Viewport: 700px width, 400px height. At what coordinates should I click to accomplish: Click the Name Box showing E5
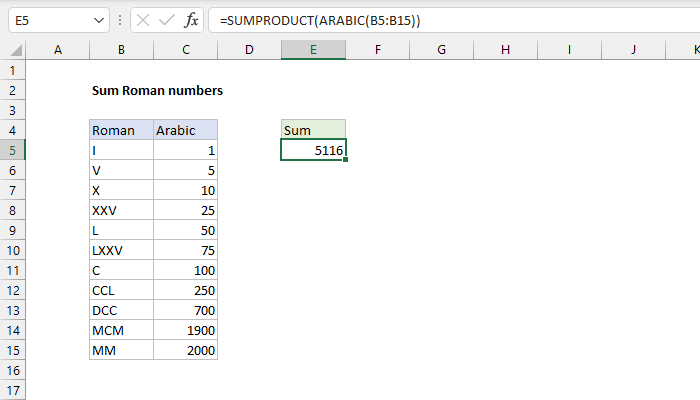coord(58,21)
